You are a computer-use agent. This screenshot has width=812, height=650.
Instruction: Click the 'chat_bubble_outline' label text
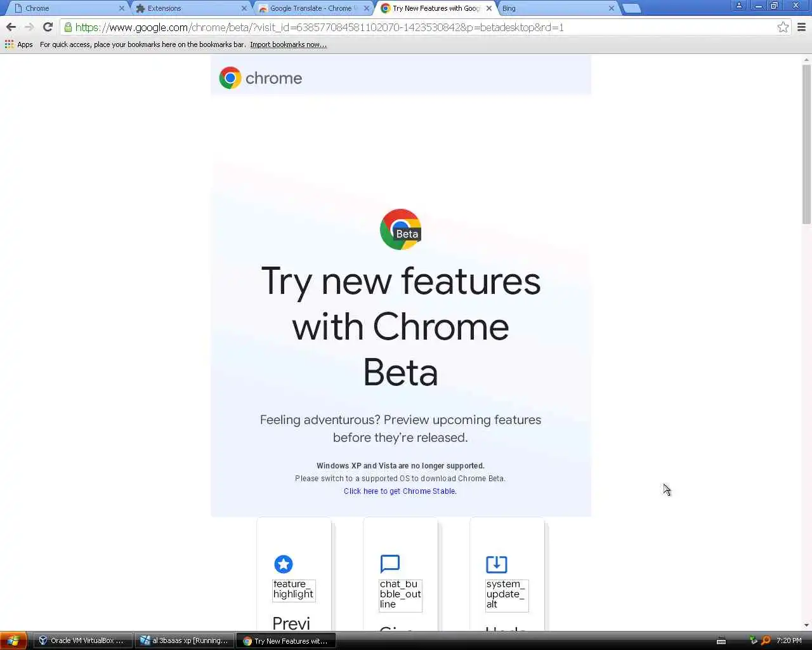coord(400,594)
